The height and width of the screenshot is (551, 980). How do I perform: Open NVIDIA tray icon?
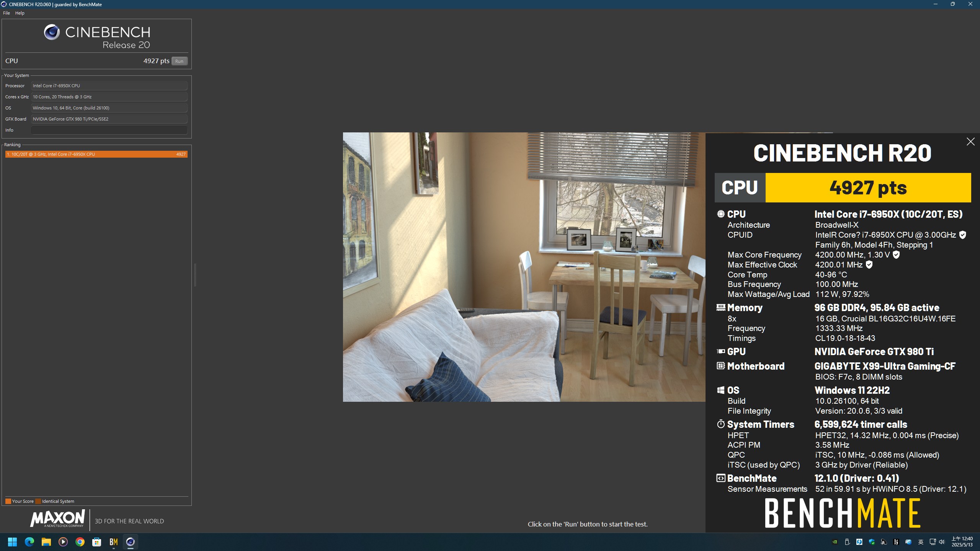pyautogui.click(x=835, y=542)
